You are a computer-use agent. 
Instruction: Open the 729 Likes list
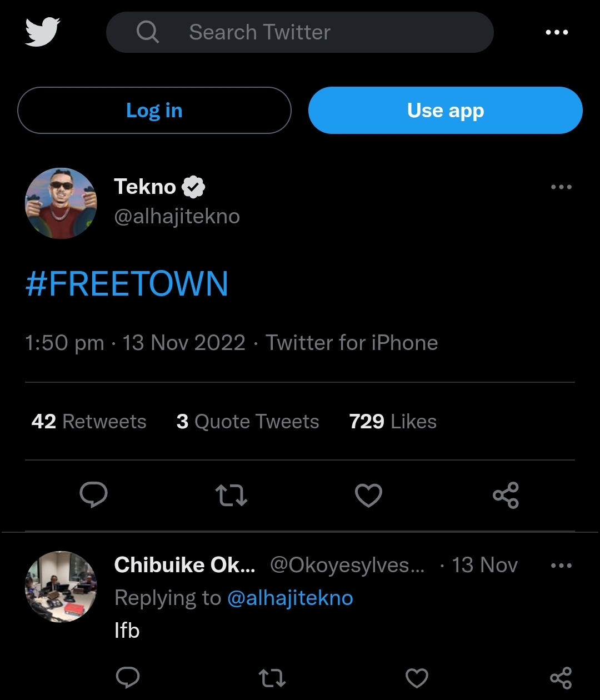392,422
